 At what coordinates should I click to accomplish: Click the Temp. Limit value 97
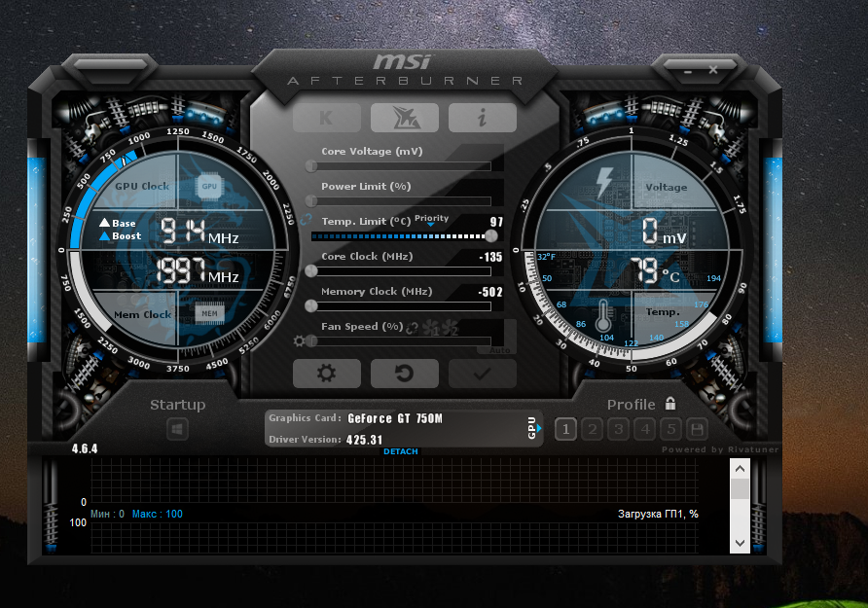[x=496, y=222]
